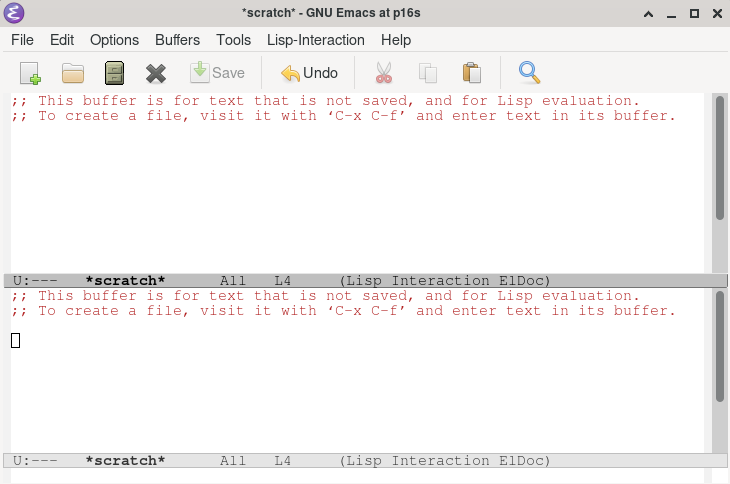Search with the magnifying glass icon
This screenshot has height=484, width=730.
[x=529, y=73]
